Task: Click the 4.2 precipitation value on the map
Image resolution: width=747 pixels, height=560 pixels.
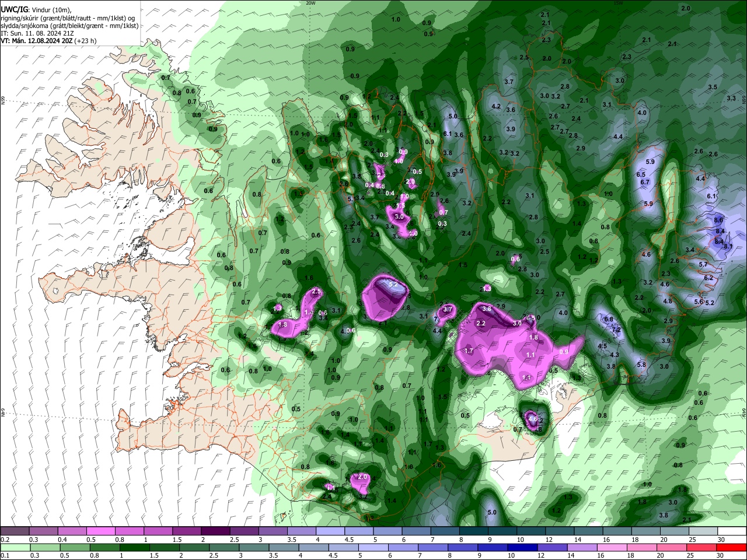Action: 497,106
